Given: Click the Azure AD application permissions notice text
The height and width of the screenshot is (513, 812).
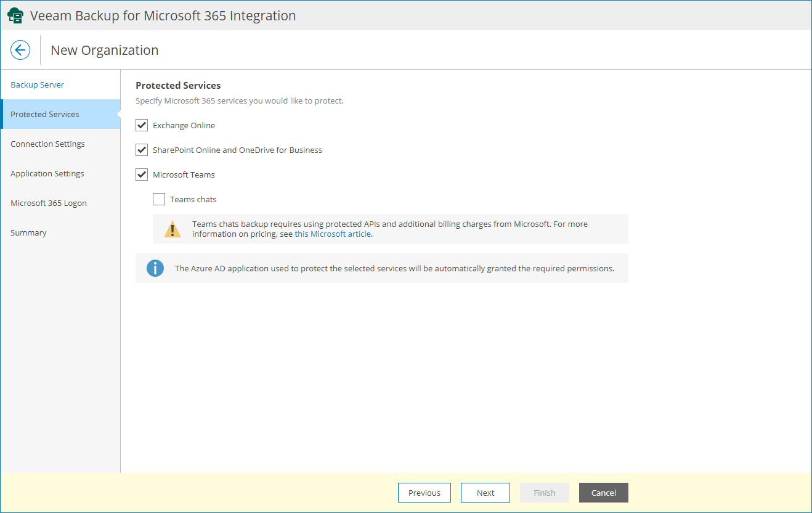Looking at the screenshot, I should tap(394, 268).
